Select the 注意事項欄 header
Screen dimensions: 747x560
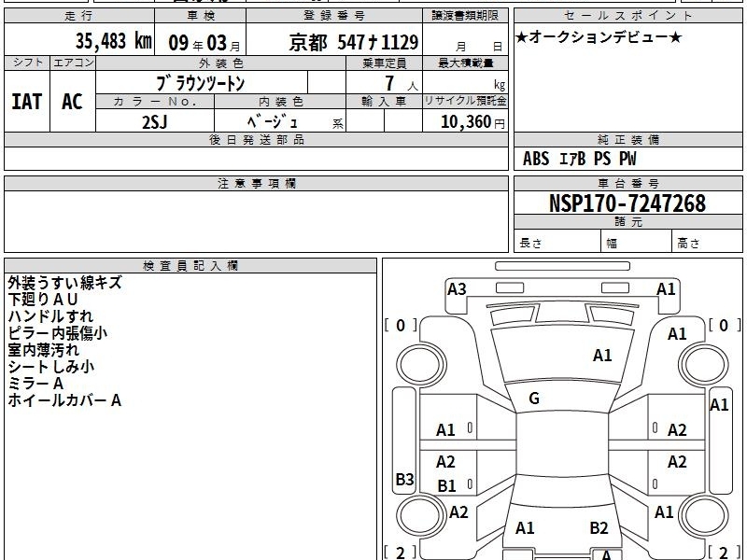[256, 183]
